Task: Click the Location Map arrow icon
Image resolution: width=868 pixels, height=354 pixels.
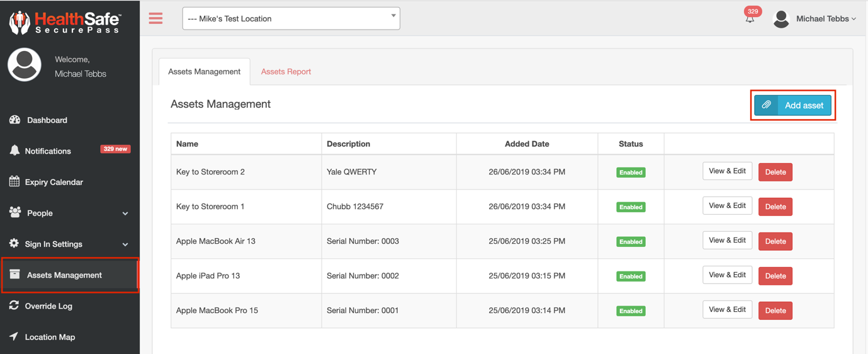Action: click(x=14, y=336)
